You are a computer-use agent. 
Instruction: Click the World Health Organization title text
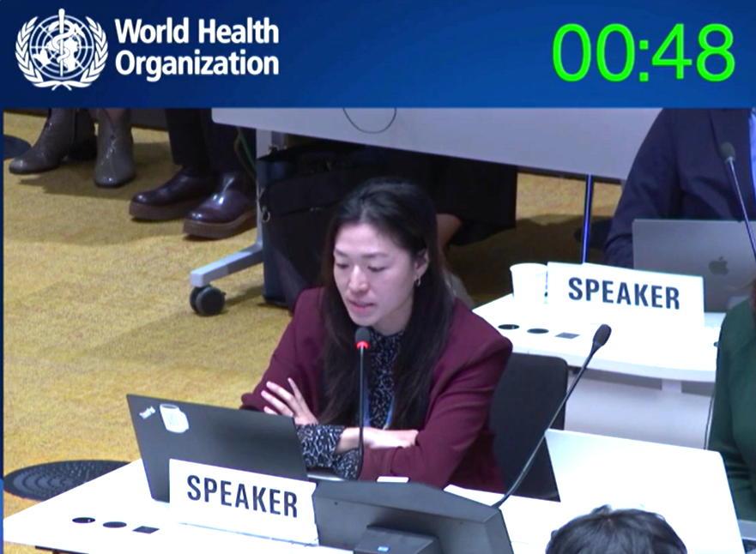coord(197,47)
